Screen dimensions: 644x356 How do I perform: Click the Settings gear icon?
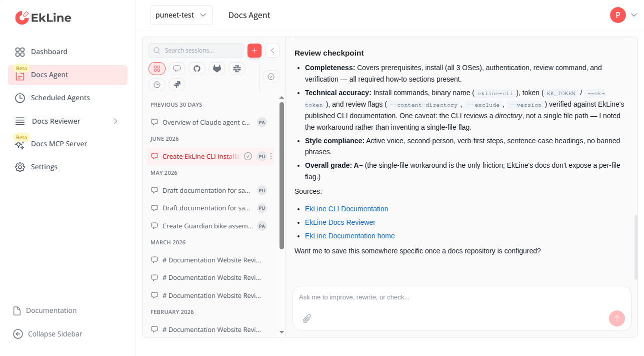[20, 167]
